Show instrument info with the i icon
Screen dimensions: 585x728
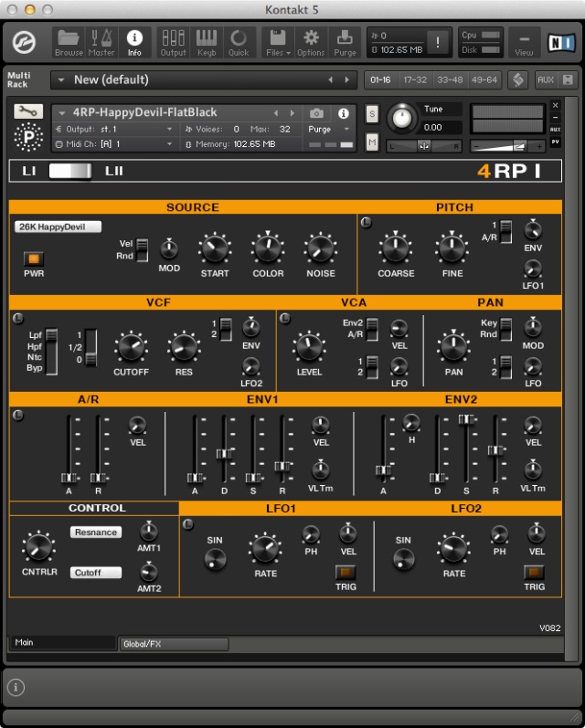pyautogui.click(x=344, y=113)
